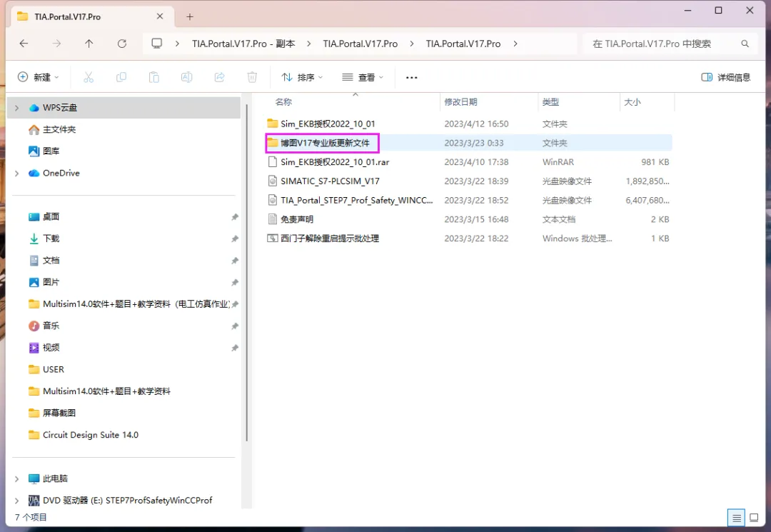Unpin 视频 from quick access
This screenshot has height=532, width=771.
point(235,348)
